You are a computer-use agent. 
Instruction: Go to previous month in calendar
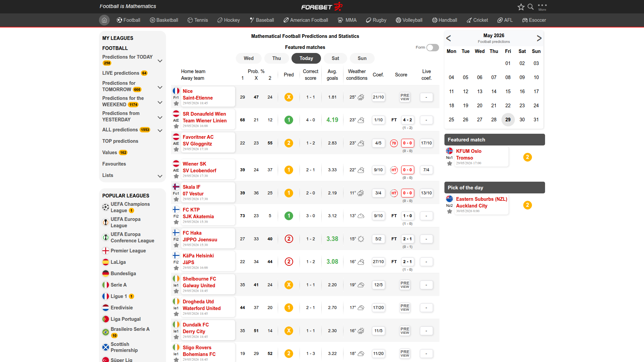click(448, 38)
